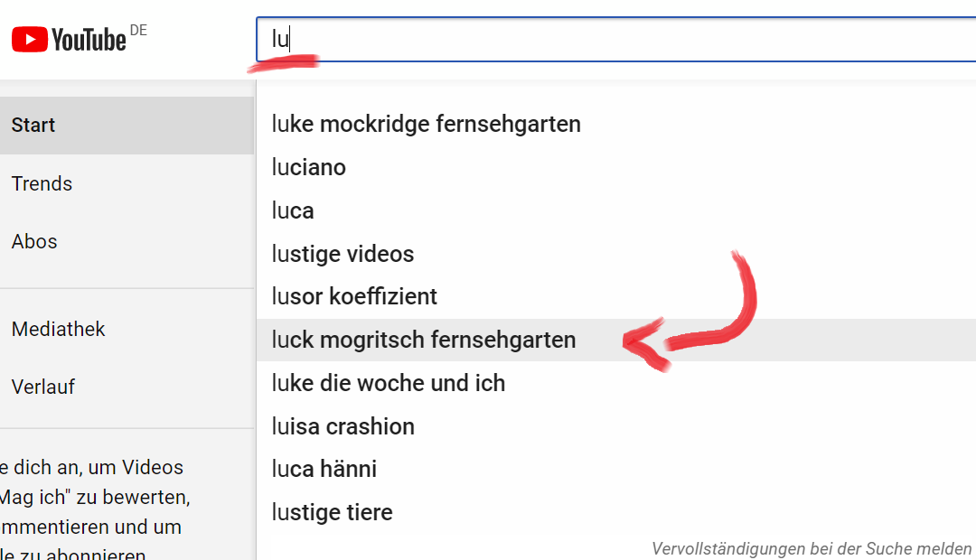Open Mediathek in the sidebar
976x560 pixels.
click(x=58, y=329)
